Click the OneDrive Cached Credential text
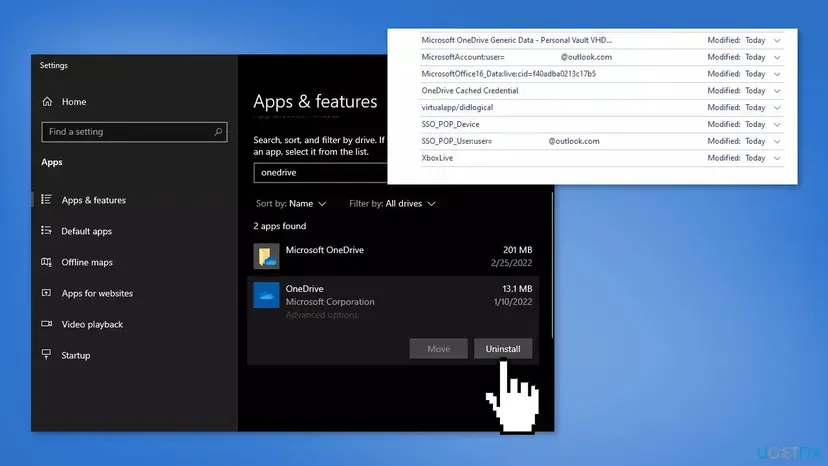Screen dimensions: 828x466 tap(469, 91)
